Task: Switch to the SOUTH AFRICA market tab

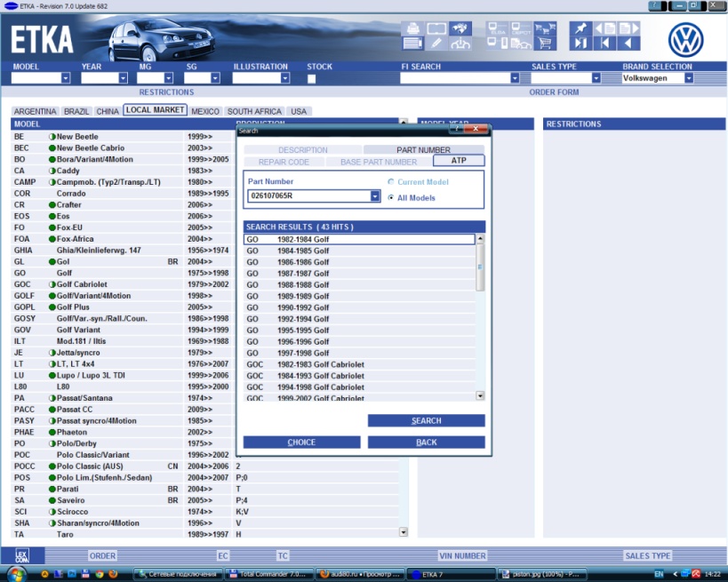Action: (x=254, y=111)
